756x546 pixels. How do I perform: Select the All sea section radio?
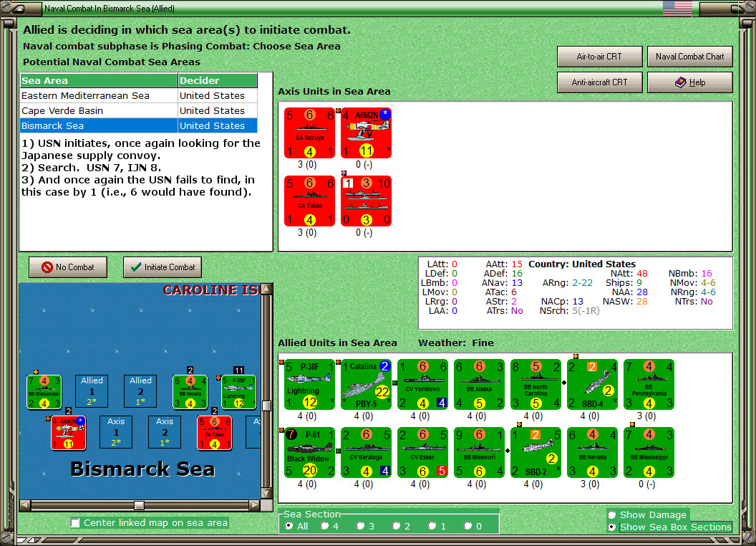click(289, 526)
